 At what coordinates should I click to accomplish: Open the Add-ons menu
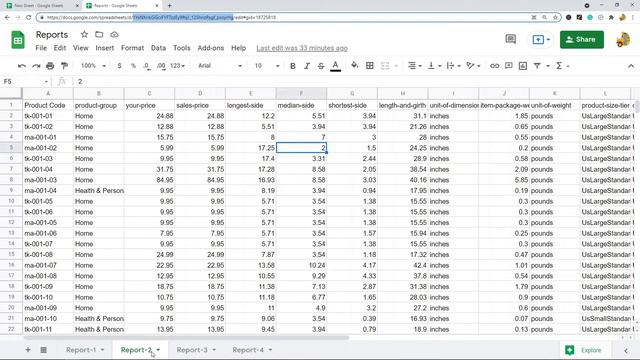pyautogui.click(x=211, y=48)
